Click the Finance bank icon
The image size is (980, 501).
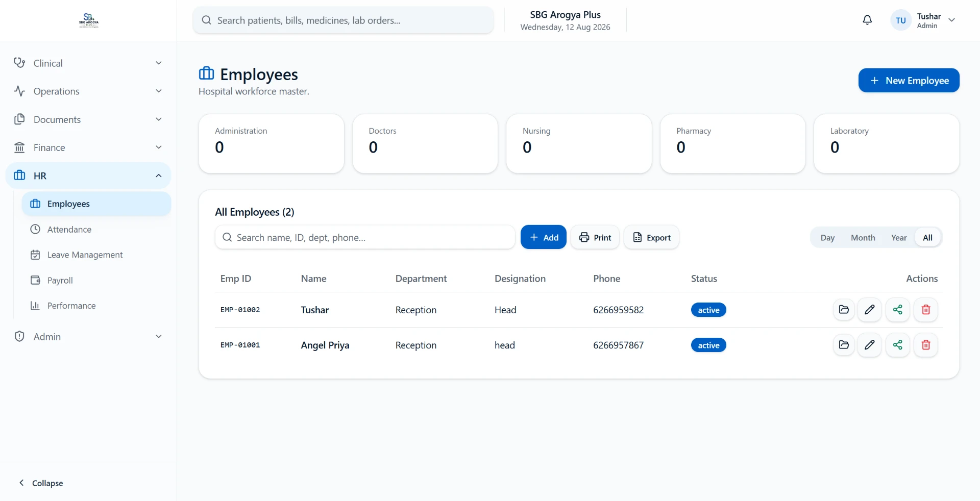coord(19,147)
